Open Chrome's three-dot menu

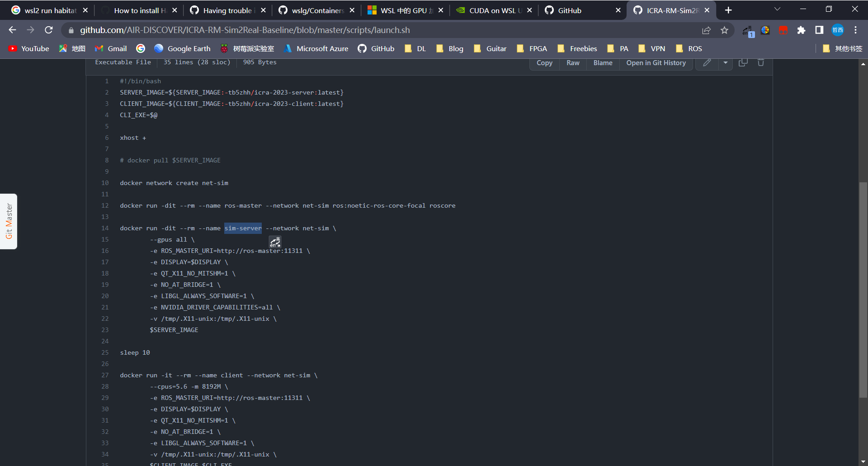pyautogui.click(x=855, y=30)
